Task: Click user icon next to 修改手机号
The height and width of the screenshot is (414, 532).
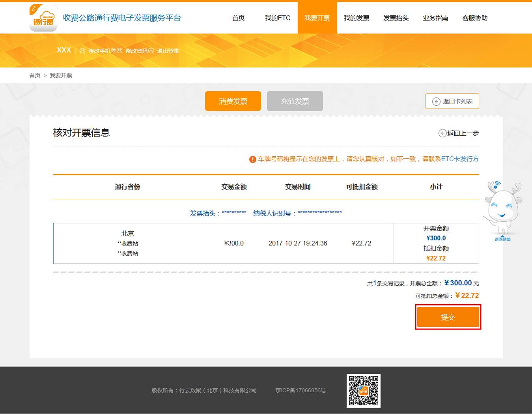Action: (82, 51)
